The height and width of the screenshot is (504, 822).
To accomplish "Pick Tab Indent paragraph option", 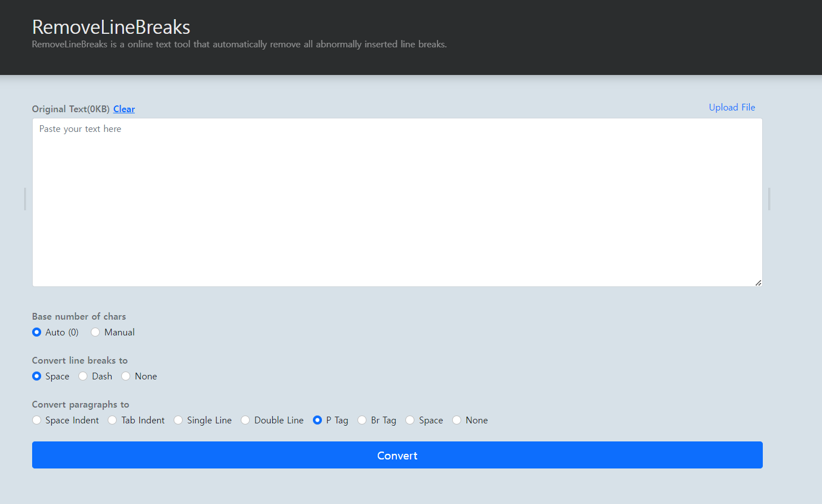I will click(x=112, y=420).
